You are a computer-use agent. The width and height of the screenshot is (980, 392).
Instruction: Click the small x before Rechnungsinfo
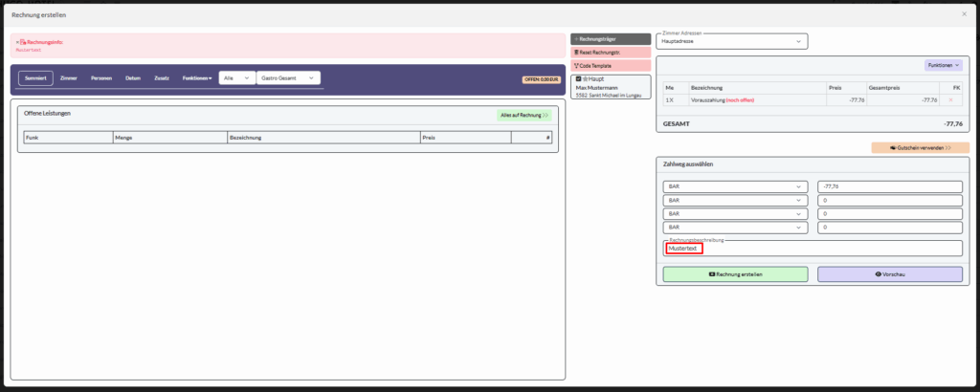pyautogui.click(x=16, y=42)
